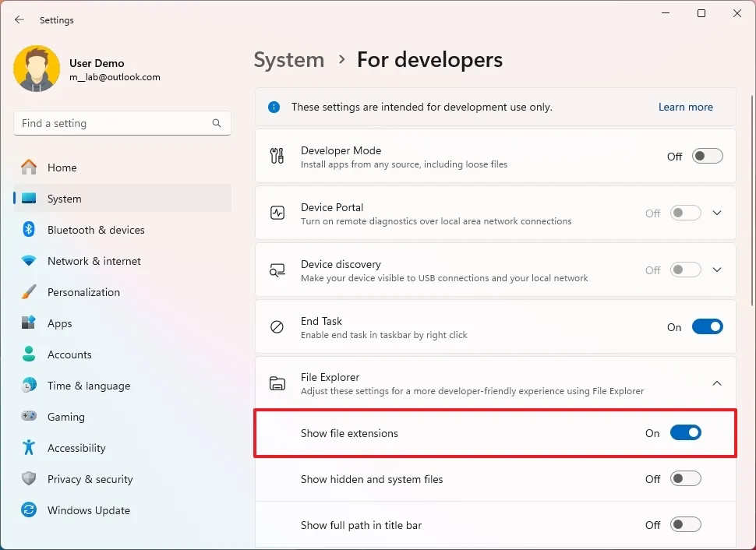Go to System in the breadcrumb

click(289, 59)
